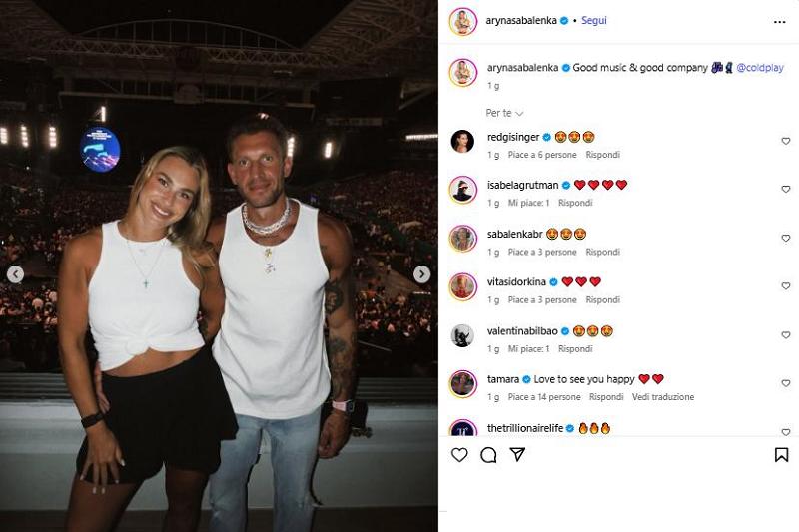Go to the next photo in carousel
This screenshot has width=799, height=532.
tap(422, 274)
